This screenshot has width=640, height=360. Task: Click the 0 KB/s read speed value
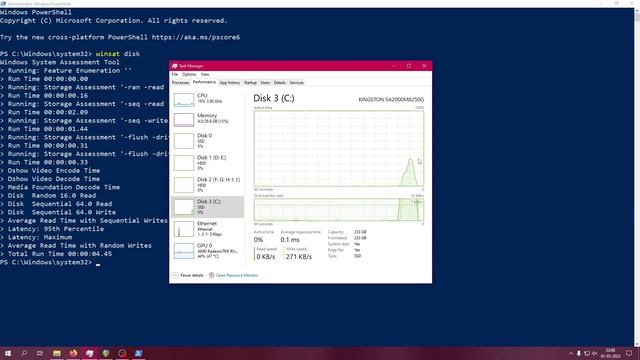(266, 256)
